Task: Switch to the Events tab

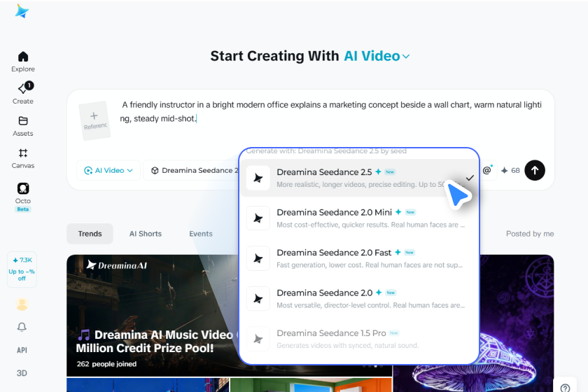Action: (x=201, y=234)
